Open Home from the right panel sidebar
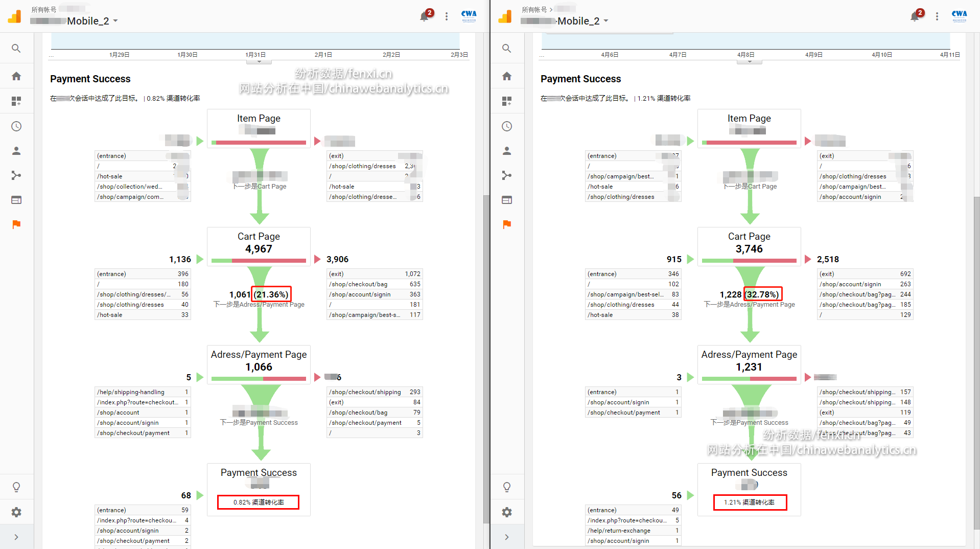The image size is (980, 549). pos(506,76)
